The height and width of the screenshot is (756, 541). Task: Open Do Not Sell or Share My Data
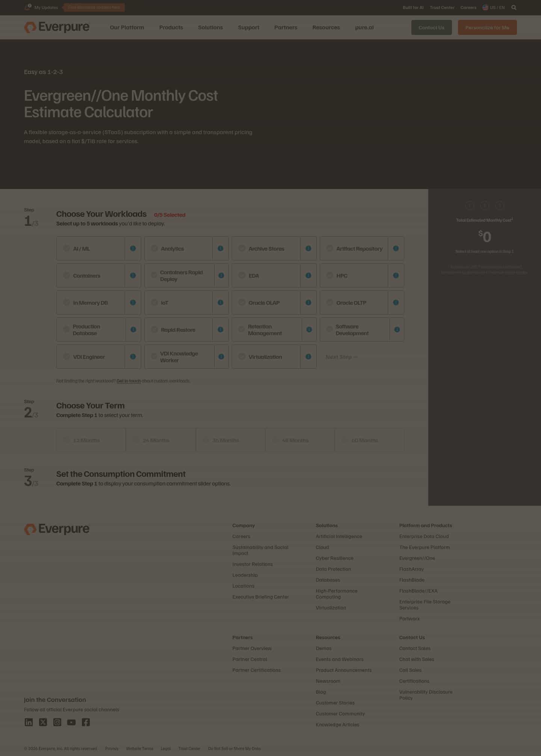[234, 748]
